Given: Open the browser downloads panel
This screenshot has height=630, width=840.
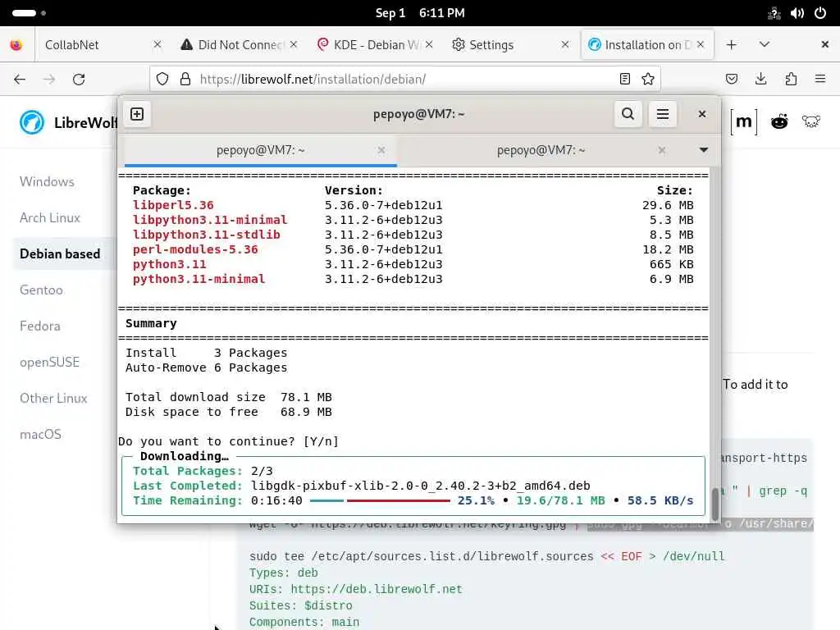Looking at the screenshot, I should click(x=760, y=80).
